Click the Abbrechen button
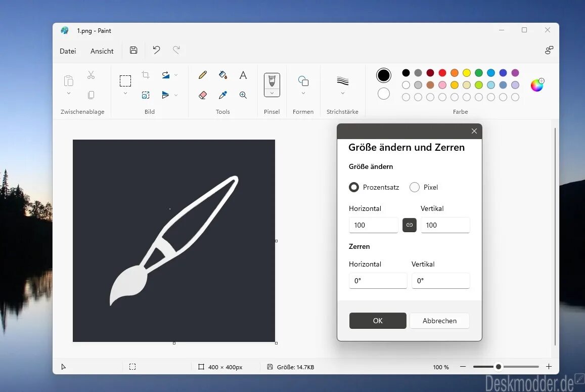The height and width of the screenshot is (392, 585). coord(439,321)
